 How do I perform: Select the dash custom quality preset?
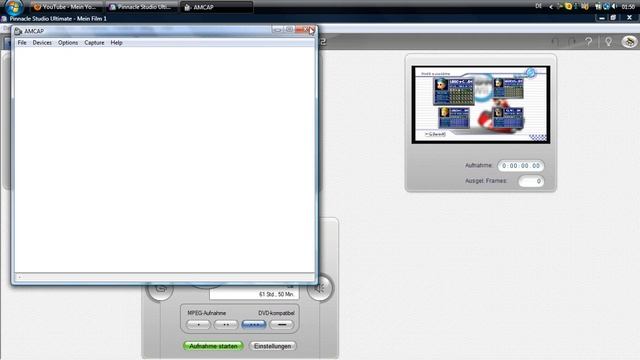click(x=282, y=324)
